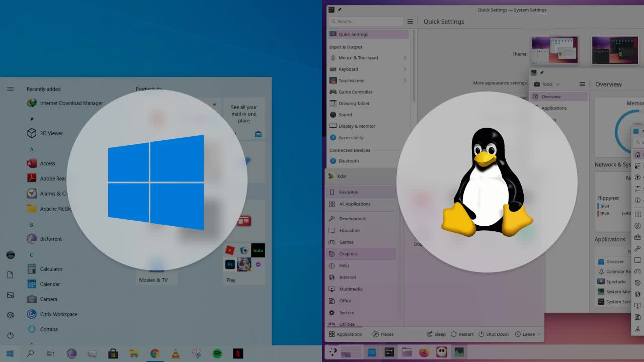
Task: Choose the light theme thumbnail
Action: [554, 50]
